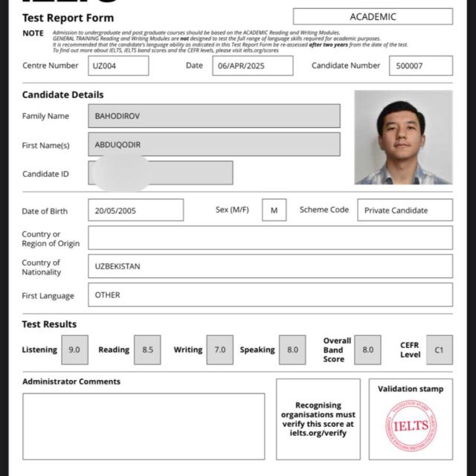
Task: Click the Reading score 8.5
Action: [x=147, y=350]
